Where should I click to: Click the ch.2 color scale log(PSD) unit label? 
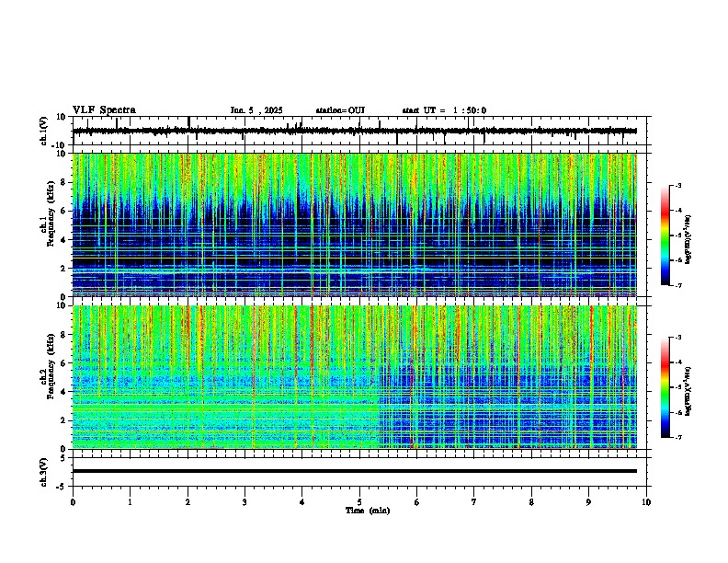688,391
